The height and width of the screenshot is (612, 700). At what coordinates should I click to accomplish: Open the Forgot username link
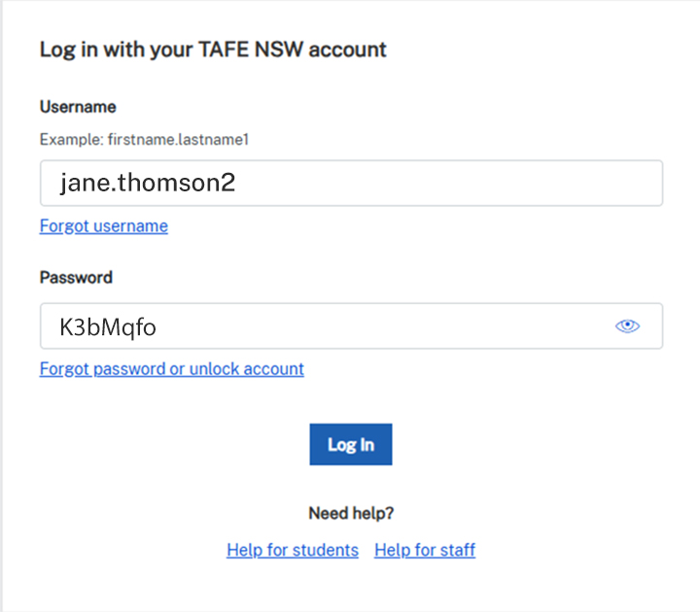click(x=103, y=226)
